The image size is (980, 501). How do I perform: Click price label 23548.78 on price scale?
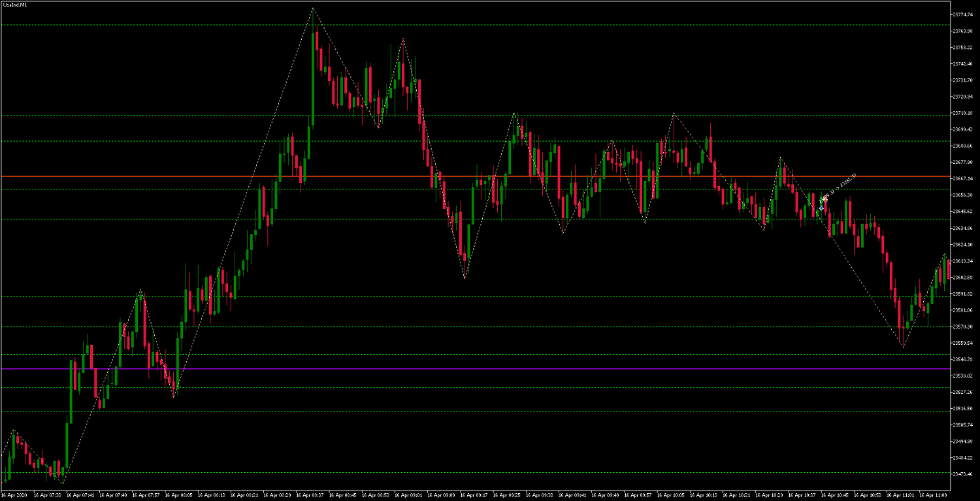pyautogui.click(x=963, y=359)
